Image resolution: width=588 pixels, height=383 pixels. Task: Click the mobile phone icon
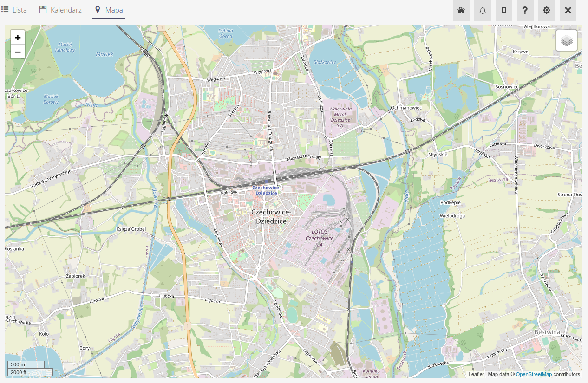pyautogui.click(x=504, y=11)
